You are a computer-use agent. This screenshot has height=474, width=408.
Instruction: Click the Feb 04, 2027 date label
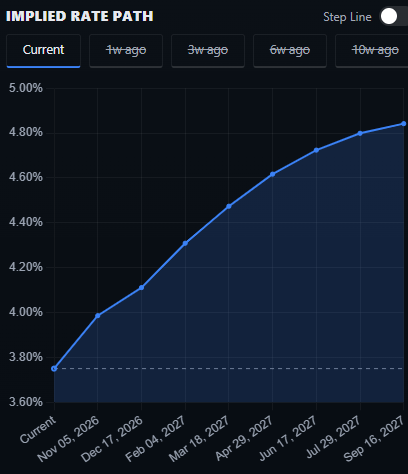[x=155, y=439]
